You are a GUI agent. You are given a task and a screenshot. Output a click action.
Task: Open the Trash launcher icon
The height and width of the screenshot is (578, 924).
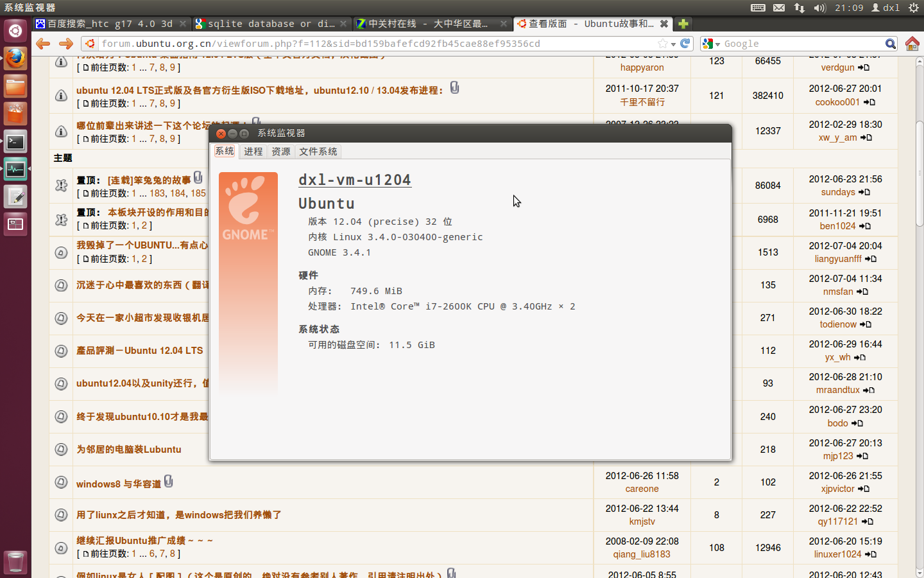(15, 562)
